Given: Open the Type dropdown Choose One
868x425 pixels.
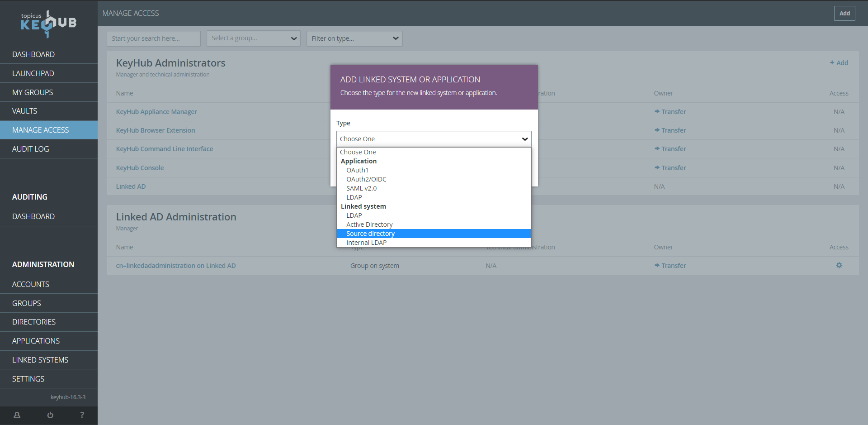Looking at the screenshot, I should [434, 139].
